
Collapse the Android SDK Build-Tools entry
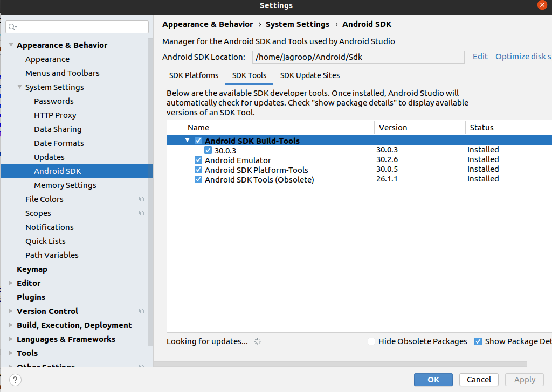coord(187,141)
